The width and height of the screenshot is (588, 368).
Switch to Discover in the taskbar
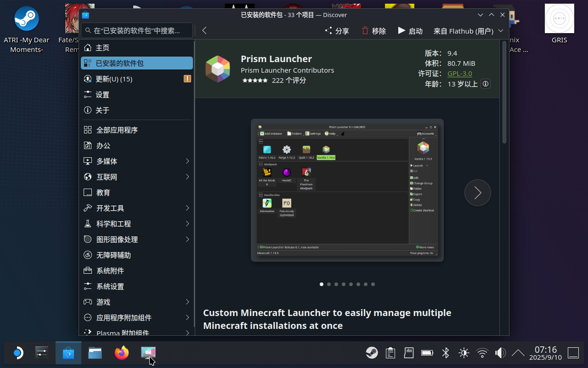pyautogui.click(x=68, y=353)
